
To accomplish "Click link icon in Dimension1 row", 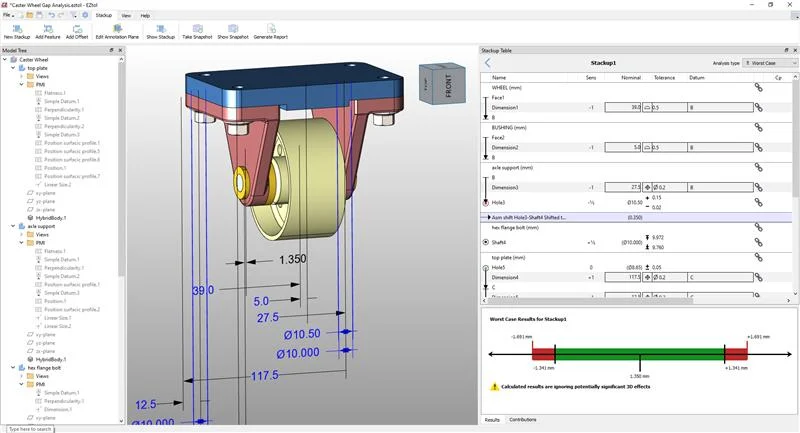I will (759, 108).
